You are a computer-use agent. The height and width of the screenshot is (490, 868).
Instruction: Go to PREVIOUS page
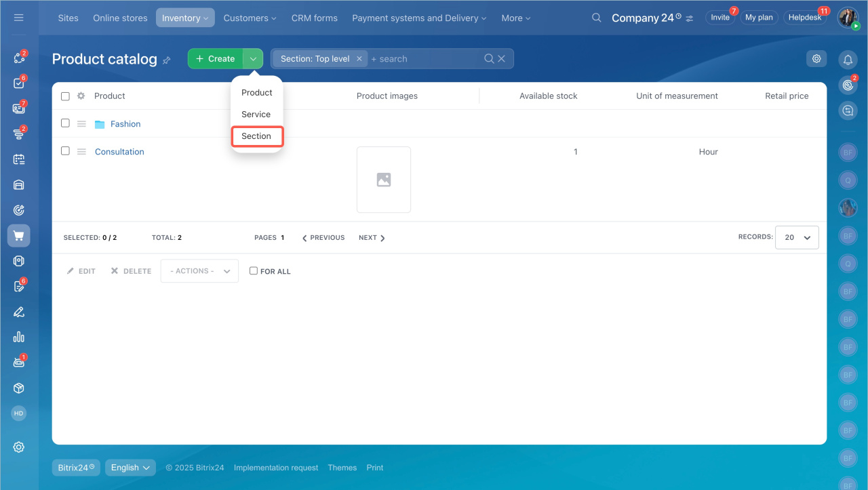click(x=323, y=238)
